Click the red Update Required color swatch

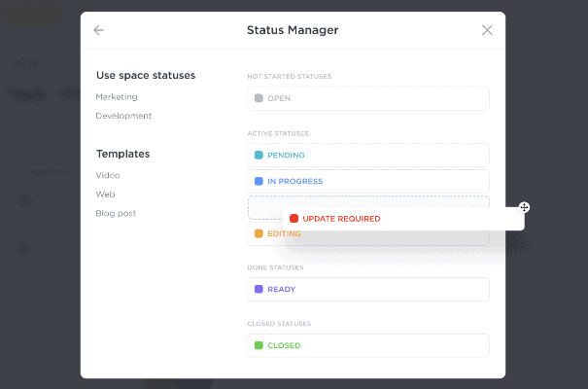[x=294, y=219]
